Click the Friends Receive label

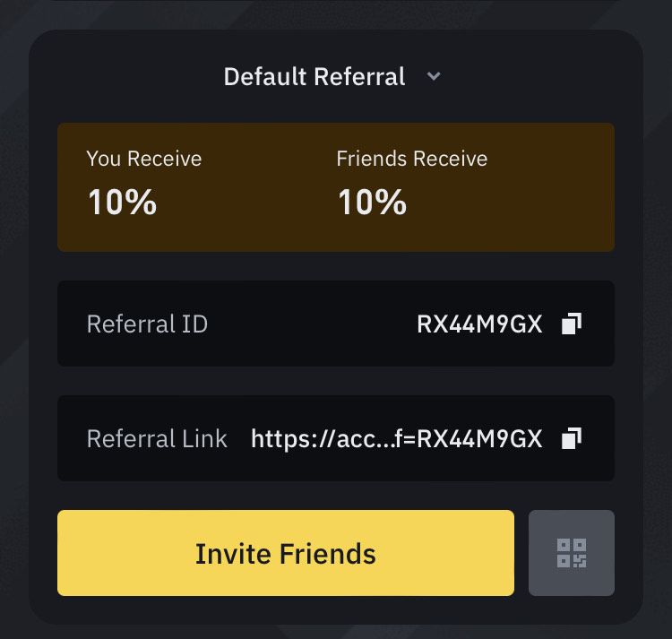coord(411,159)
